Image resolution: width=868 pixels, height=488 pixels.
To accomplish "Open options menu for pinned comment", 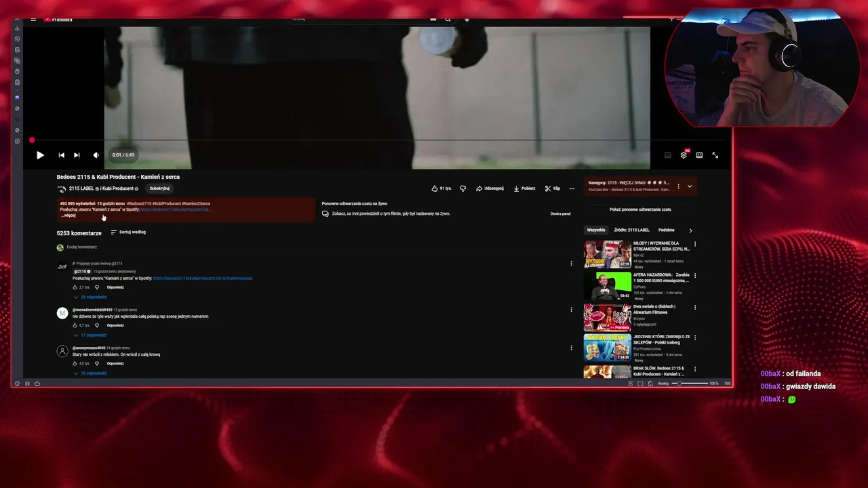I will [571, 263].
